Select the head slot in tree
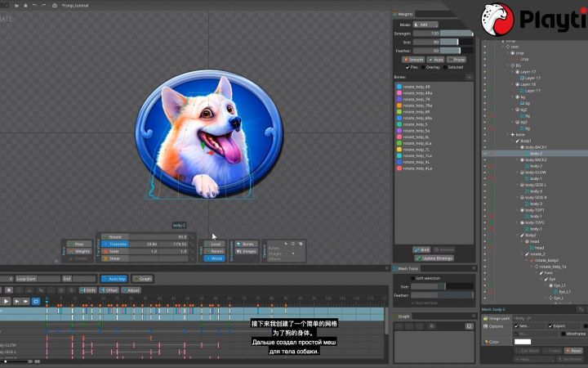The height and width of the screenshot is (368, 588). 534,241
